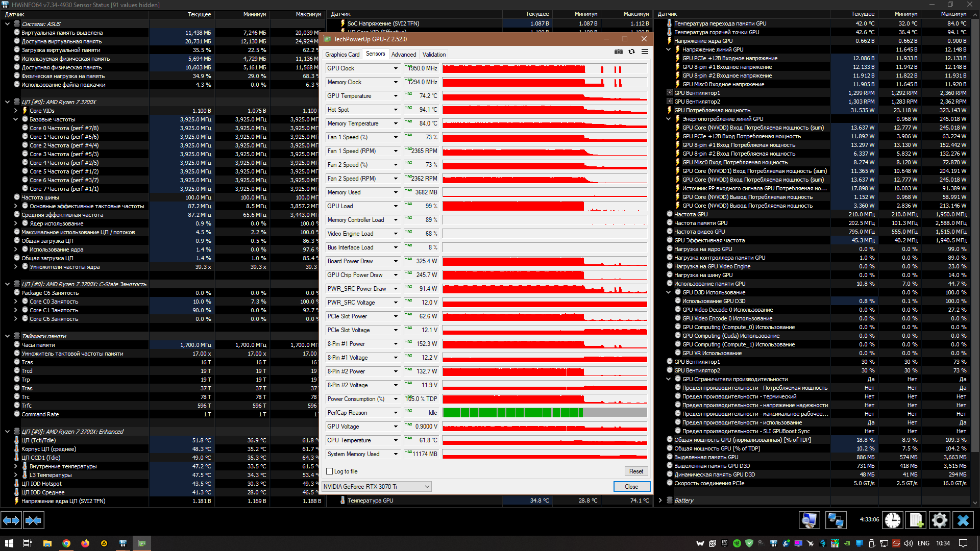Open the Advanced tab in GPU-Z
Screen dimensions: 980x551
(404, 55)
